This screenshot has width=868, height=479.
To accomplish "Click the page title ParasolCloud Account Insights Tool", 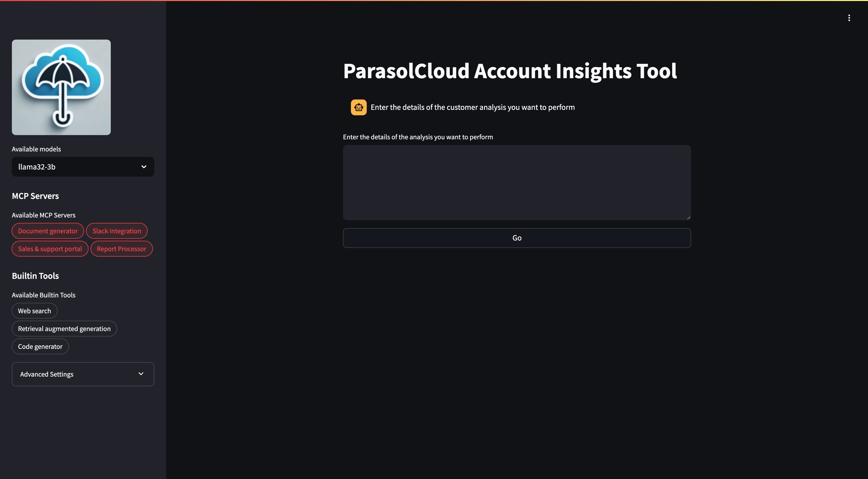I will click(510, 71).
